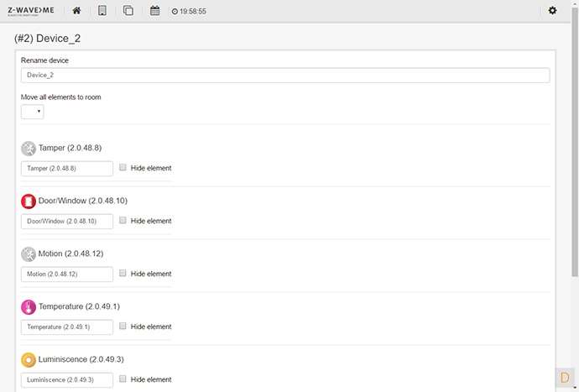Check Hide element for Temperature
Image resolution: width=579 pixels, height=392 pixels.
pos(123,326)
